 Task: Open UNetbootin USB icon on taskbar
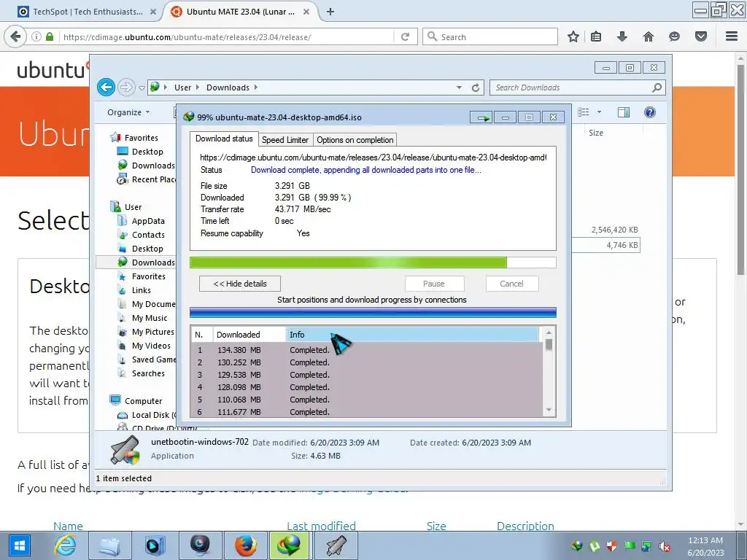tap(336, 545)
